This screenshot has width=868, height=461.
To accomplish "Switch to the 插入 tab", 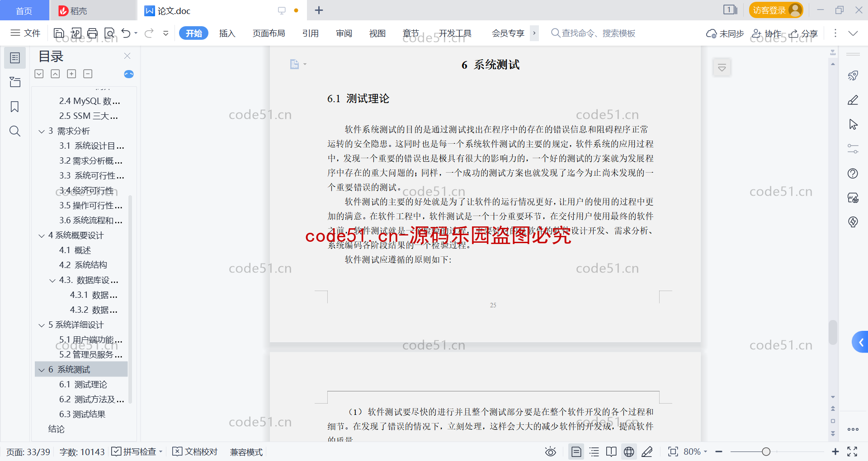I will coord(227,33).
